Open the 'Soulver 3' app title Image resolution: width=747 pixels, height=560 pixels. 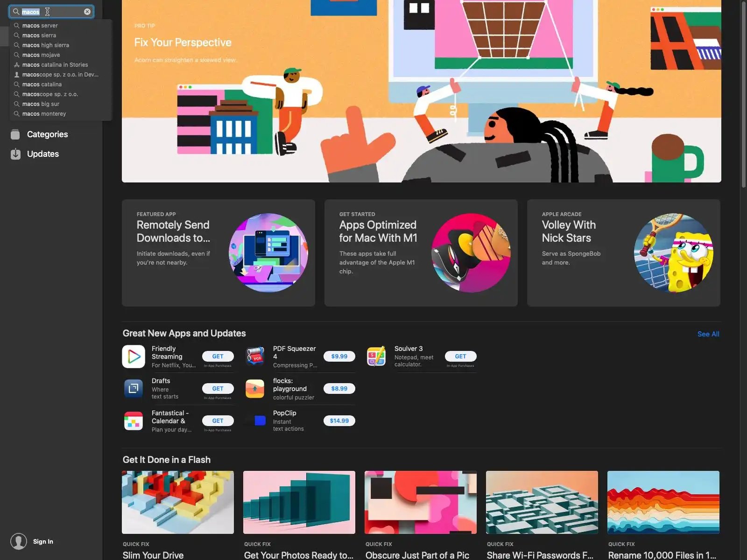[409, 349]
